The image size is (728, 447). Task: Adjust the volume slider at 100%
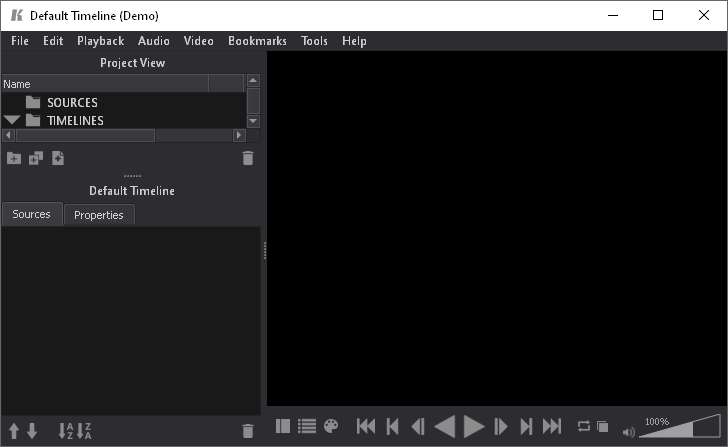pos(680,426)
